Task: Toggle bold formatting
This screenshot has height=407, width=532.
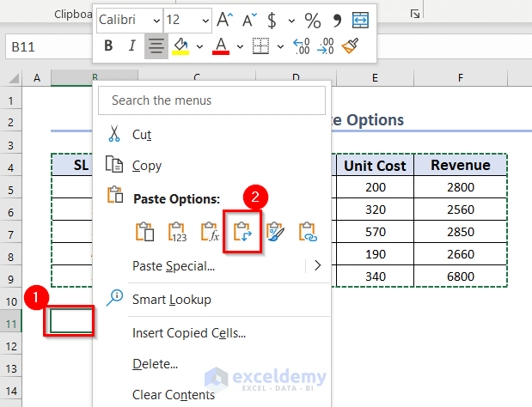Action: click(108, 46)
